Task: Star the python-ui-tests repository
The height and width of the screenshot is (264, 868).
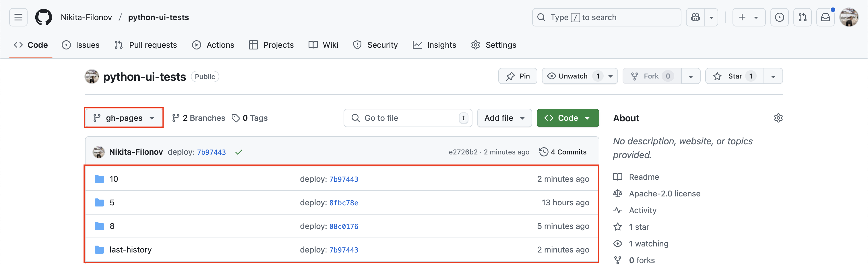Action: (735, 76)
